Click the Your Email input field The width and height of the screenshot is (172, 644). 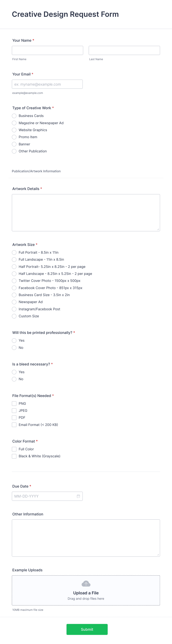[47, 84]
